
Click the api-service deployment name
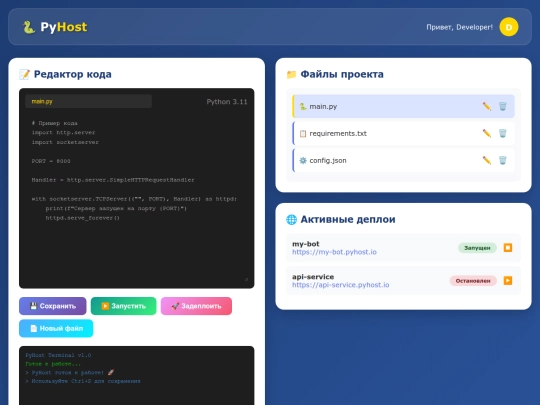[x=313, y=277]
